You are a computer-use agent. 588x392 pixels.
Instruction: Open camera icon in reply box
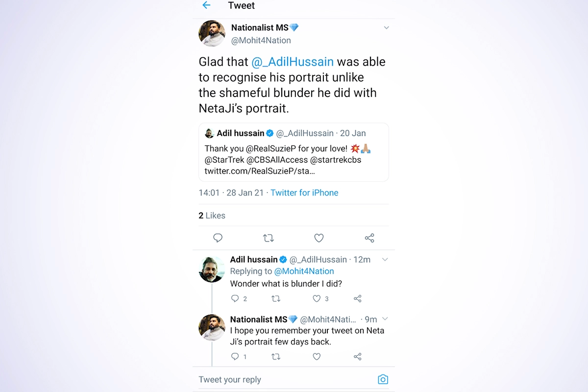[x=383, y=380]
